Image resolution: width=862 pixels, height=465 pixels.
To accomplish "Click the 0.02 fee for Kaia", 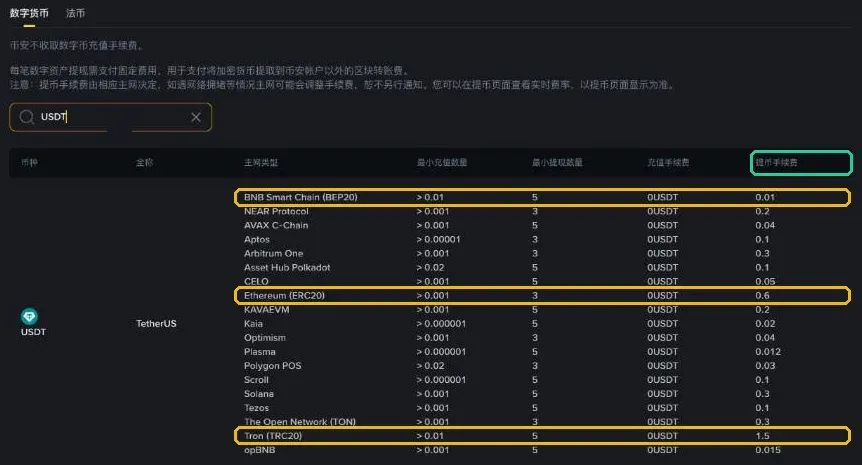I will point(765,324).
